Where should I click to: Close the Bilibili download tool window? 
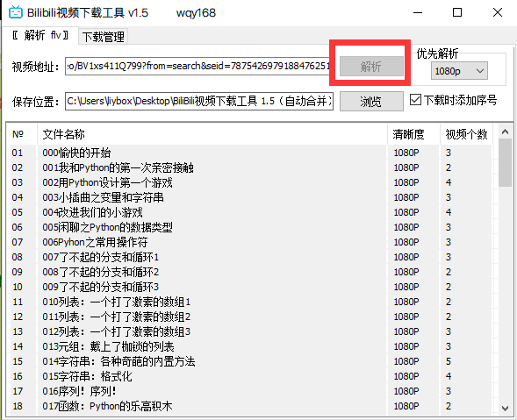coord(497,12)
